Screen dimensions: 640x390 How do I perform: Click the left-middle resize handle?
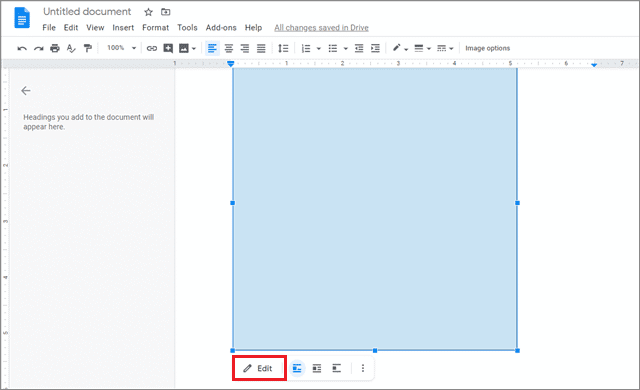[x=233, y=203]
